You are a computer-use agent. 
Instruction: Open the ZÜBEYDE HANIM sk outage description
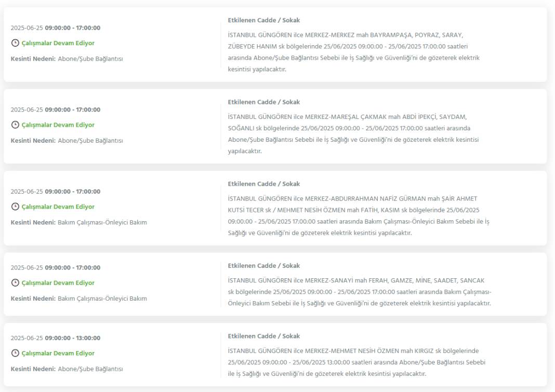coord(353,52)
